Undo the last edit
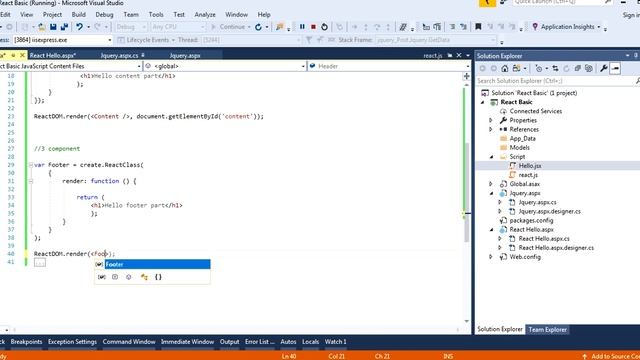Image resolution: width=640 pixels, height=360 pixels. [79, 27]
